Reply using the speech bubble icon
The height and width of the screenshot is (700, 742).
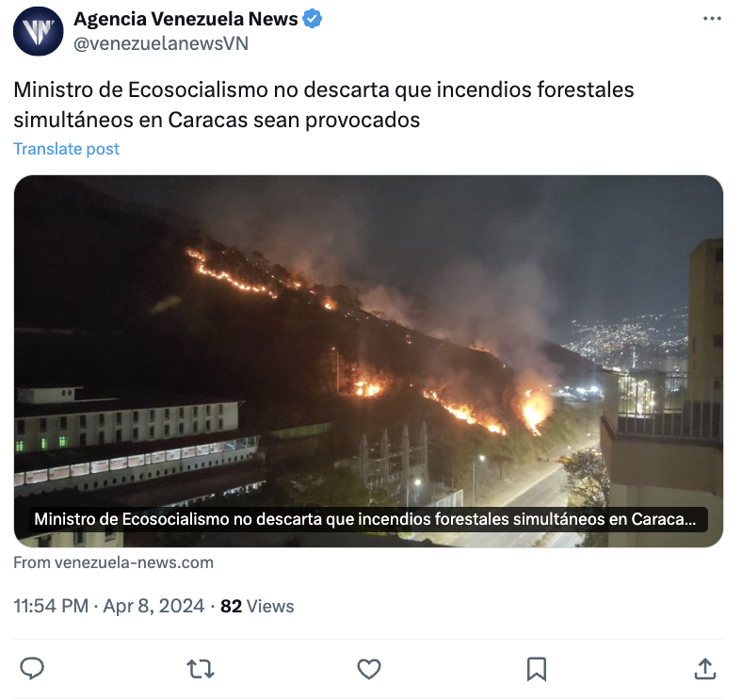click(x=32, y=669)
